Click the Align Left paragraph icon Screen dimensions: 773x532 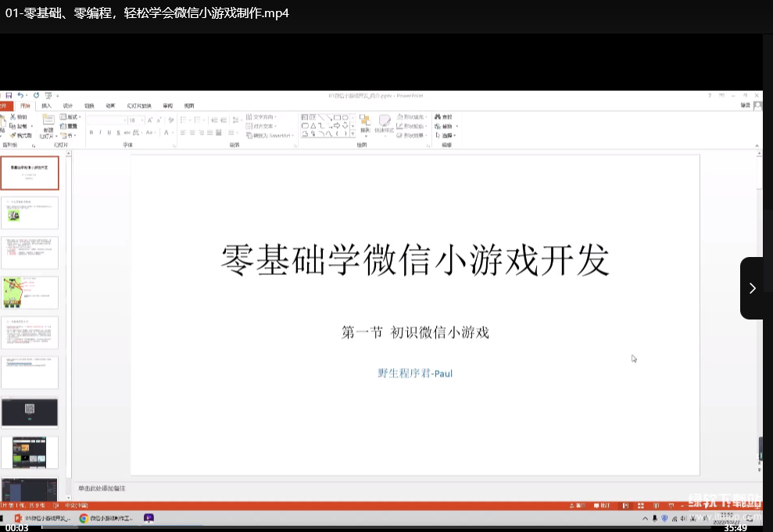coord(183,133)
